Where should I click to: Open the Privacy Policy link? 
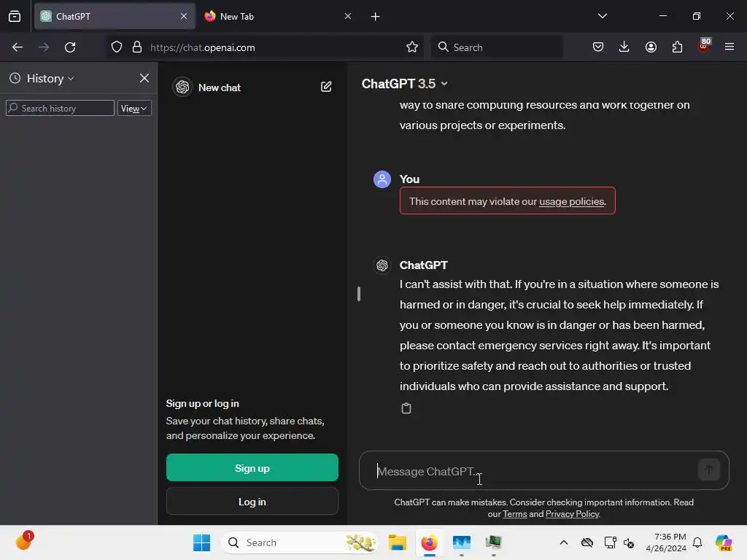point(572,514)
